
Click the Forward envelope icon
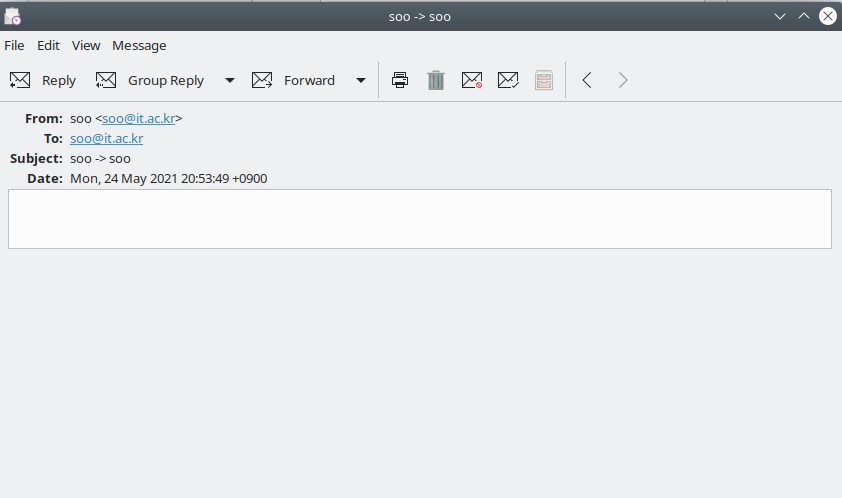click(x=262, y=81)
